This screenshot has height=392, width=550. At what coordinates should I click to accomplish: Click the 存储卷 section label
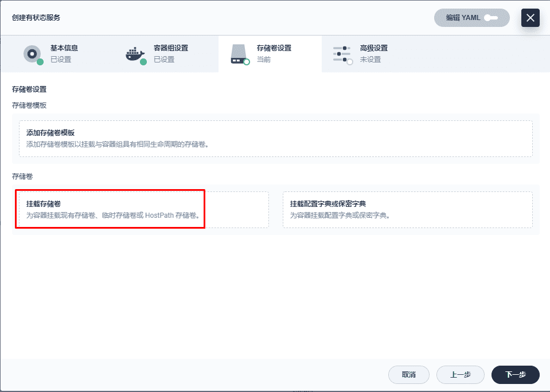22,177
